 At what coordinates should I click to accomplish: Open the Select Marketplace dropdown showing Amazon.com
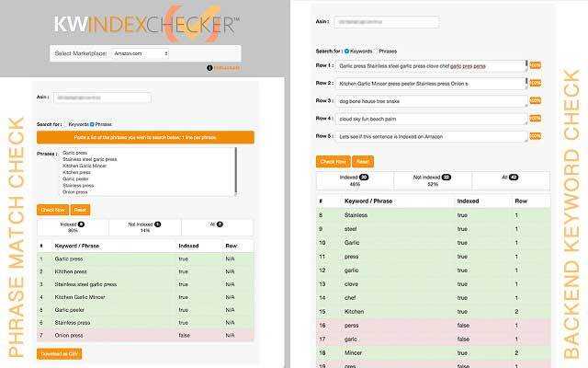(x=141, y=53)
